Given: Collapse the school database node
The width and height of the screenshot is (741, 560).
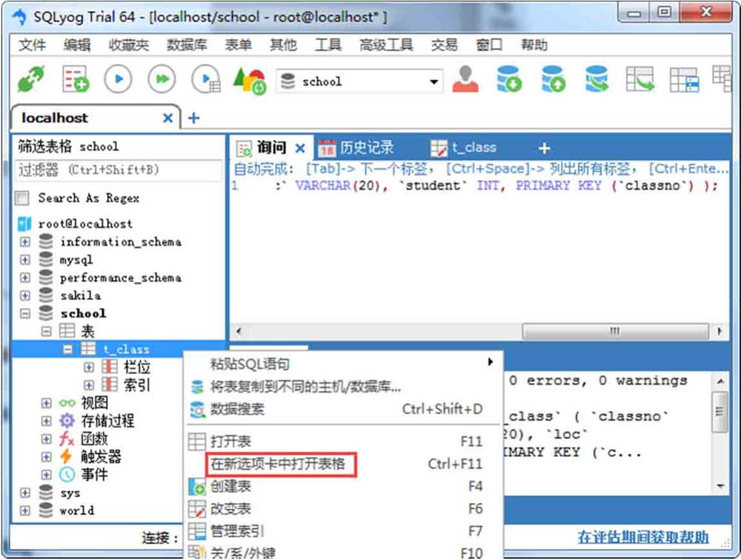Looking at the screenshot, I should pyautogui.click(x=25, y=314).
